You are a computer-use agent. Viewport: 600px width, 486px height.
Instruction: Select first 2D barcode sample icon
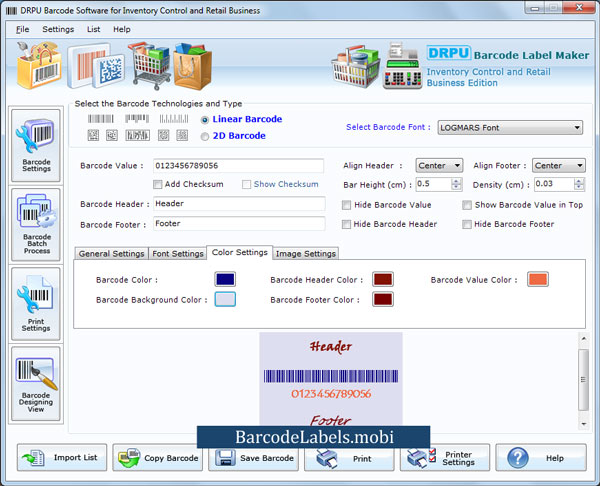click(93, 135)
